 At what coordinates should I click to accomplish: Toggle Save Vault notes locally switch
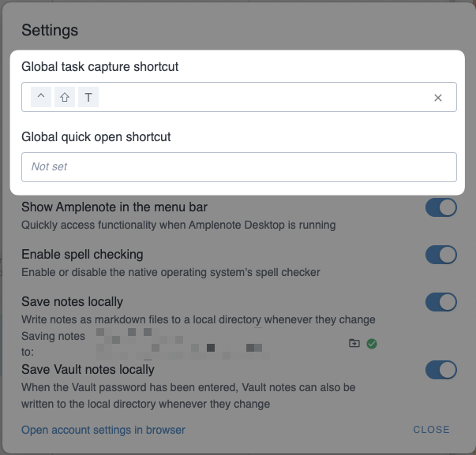[x=440, y=370]
